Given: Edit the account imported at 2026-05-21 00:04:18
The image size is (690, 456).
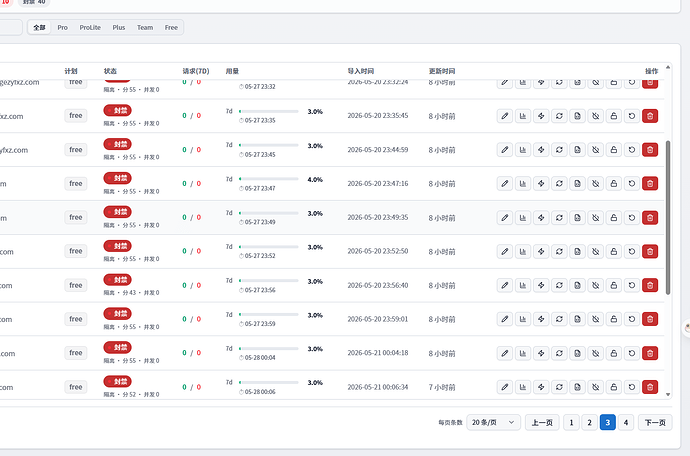Looking at the screenshot, I should point(505,353).
